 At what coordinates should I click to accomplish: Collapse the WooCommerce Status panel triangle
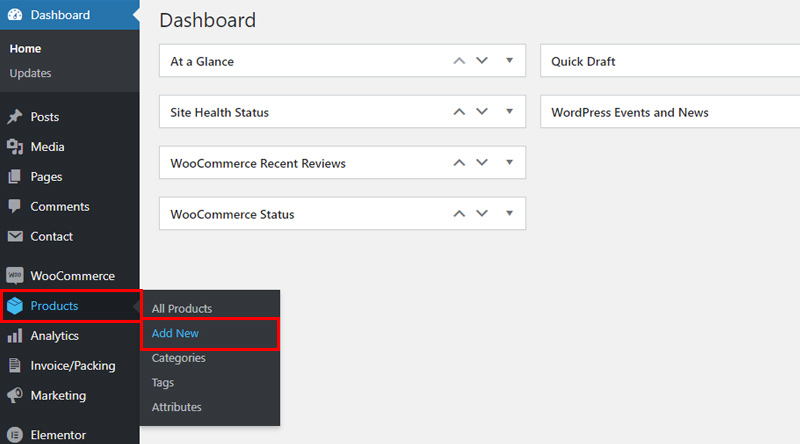[x=509, y=213]
